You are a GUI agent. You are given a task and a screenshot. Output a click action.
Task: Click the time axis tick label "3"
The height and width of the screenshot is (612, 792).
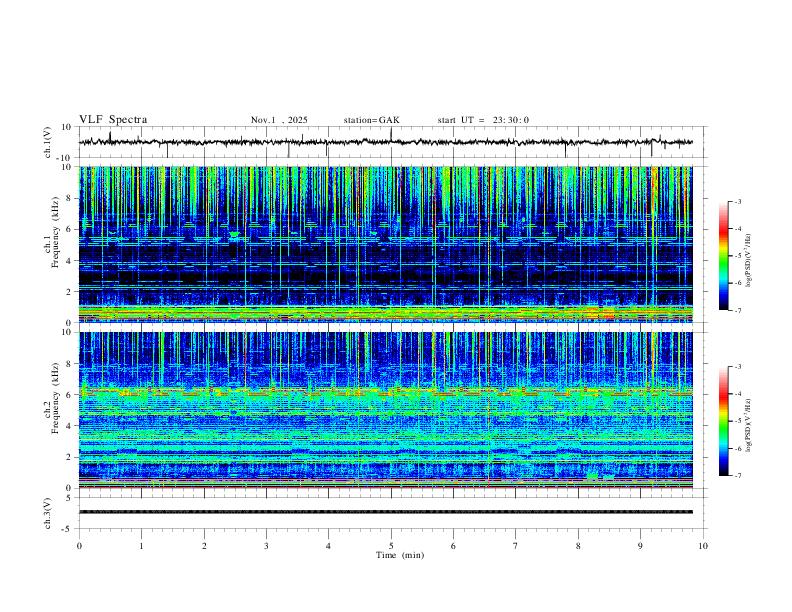click(x=266, y=546)
